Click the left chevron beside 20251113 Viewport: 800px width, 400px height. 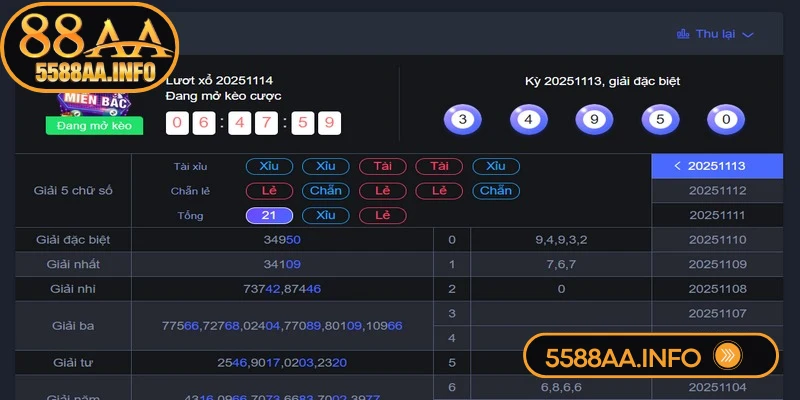click(x=677, y=166)
